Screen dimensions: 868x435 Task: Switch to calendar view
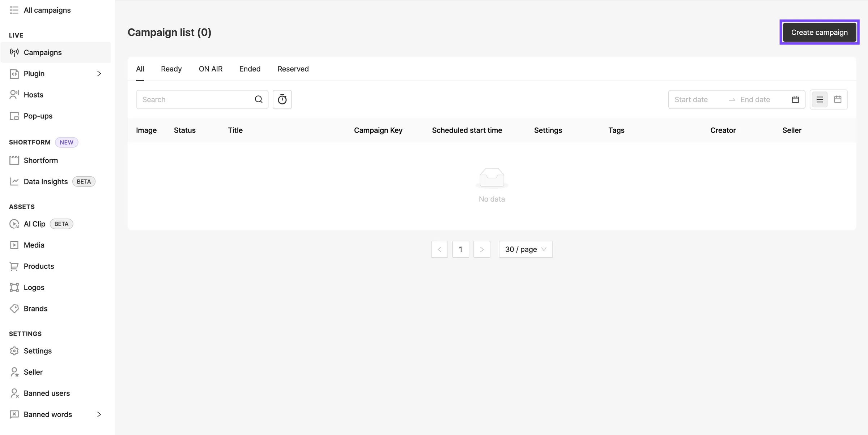(838, 99)
